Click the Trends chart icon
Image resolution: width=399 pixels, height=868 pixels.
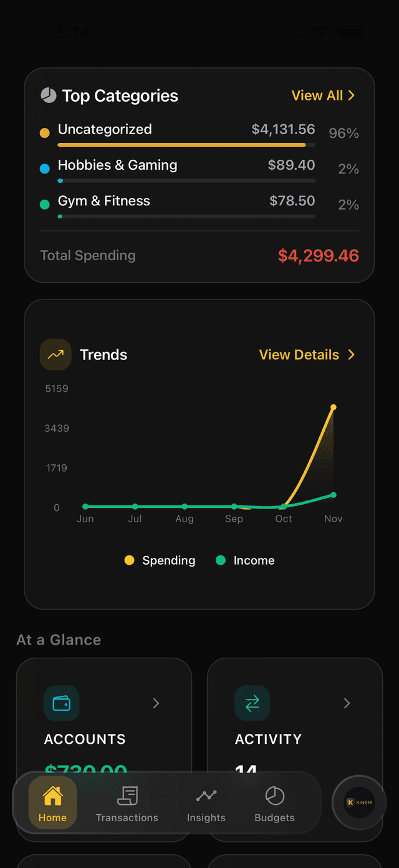pyautogui.click(x=55, y=354)
